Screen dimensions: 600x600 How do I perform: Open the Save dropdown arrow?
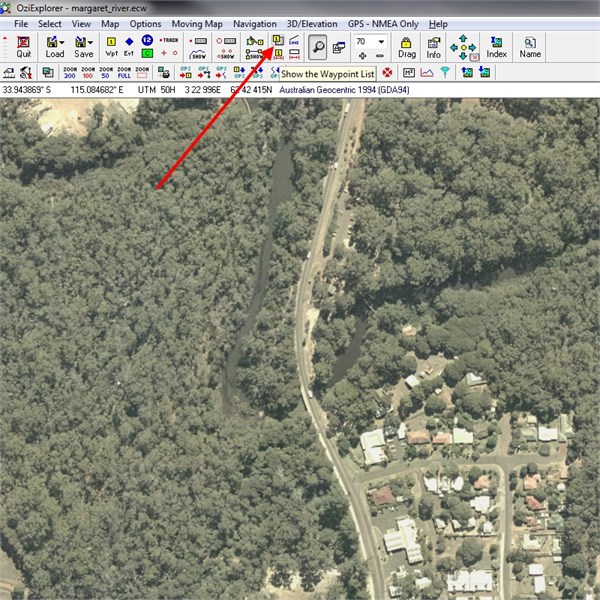[90, 42]
